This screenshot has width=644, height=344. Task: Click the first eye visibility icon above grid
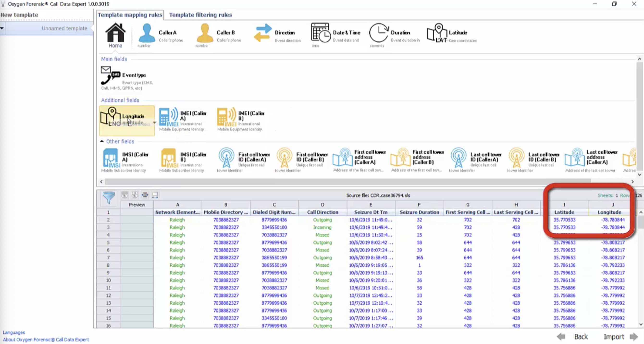(125, 195)
